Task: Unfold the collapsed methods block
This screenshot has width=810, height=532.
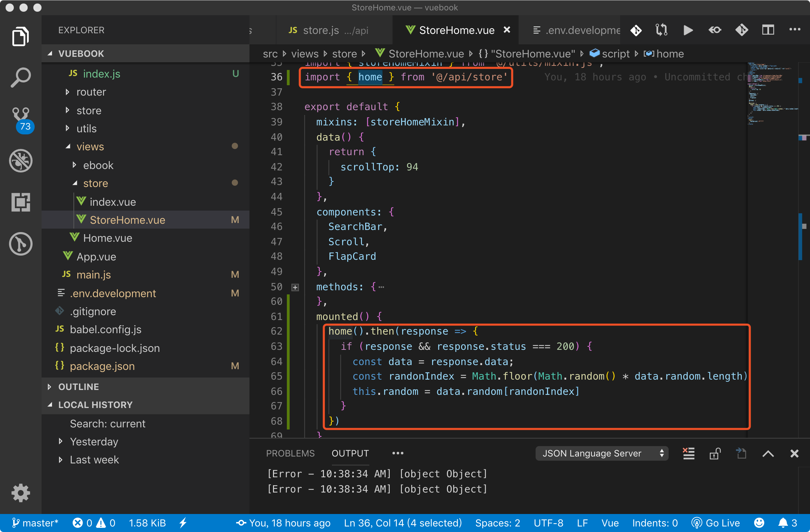Action: tap(295, 287)
